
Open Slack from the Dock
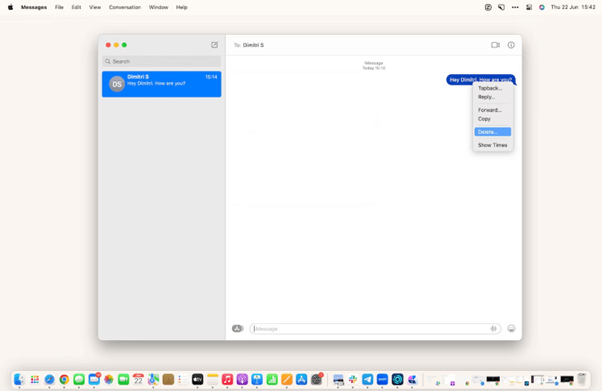353,379
